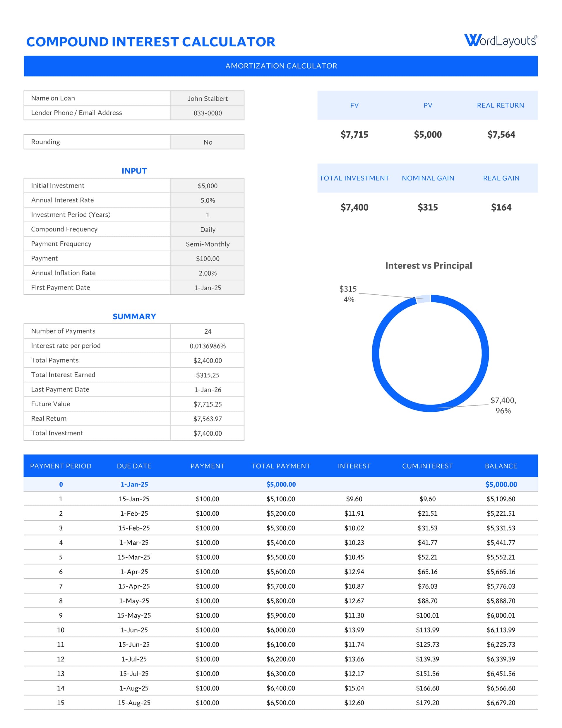The image size is (562, 728).
Task: Click the CUM.INTEREST column header
Action: (x=427, y=466)
